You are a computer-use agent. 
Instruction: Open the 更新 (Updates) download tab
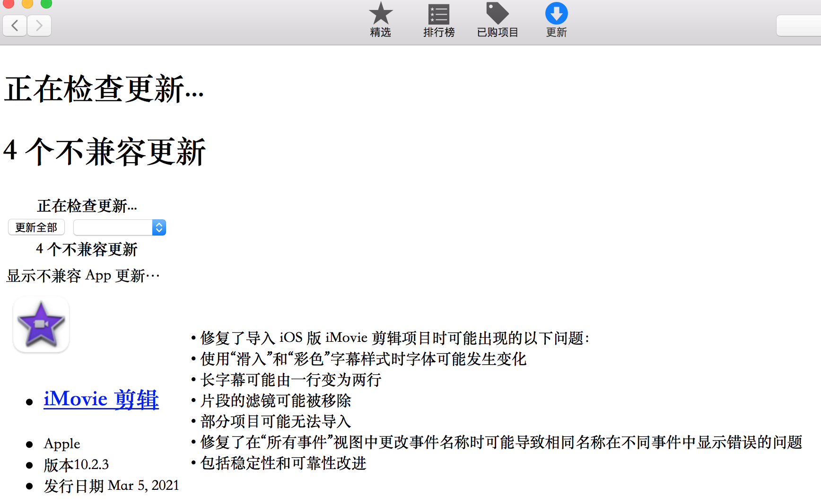(x=556, y=20)
